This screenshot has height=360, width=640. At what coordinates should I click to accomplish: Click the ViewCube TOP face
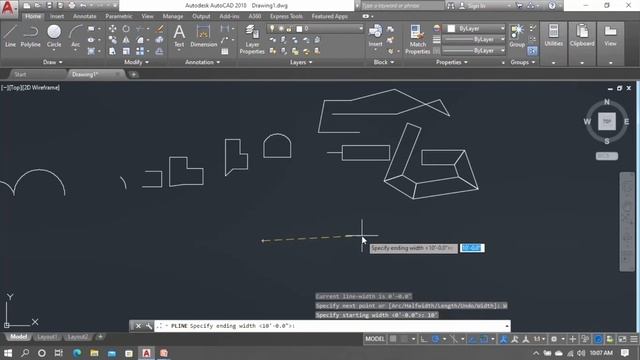pos(607,122)
